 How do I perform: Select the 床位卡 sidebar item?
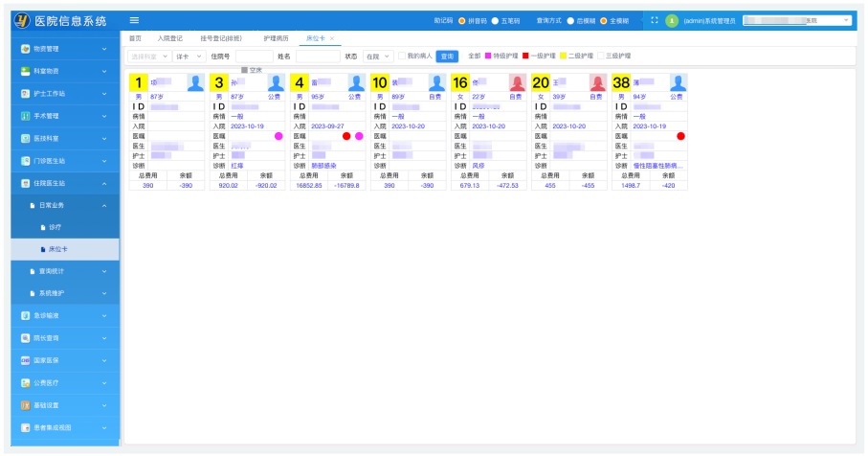(x=65, y=249)
